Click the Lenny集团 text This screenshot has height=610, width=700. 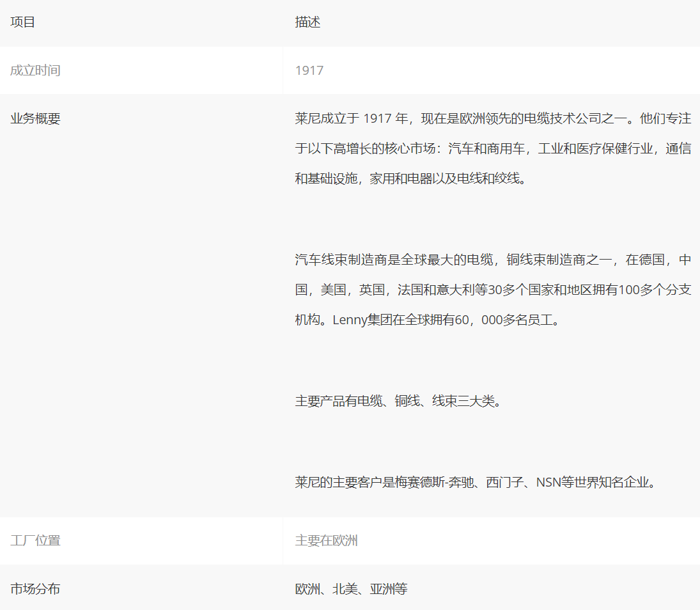coord(363,320)
